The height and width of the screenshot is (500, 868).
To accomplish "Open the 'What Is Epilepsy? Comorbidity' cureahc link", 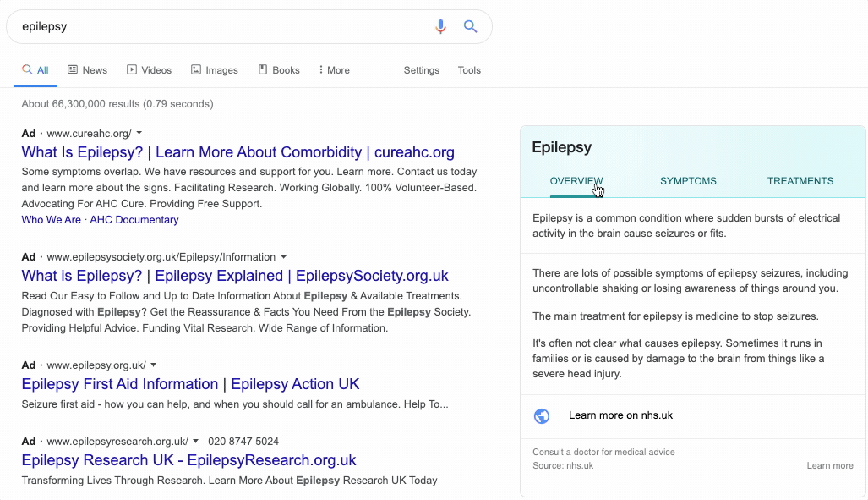I will point(237,152).
